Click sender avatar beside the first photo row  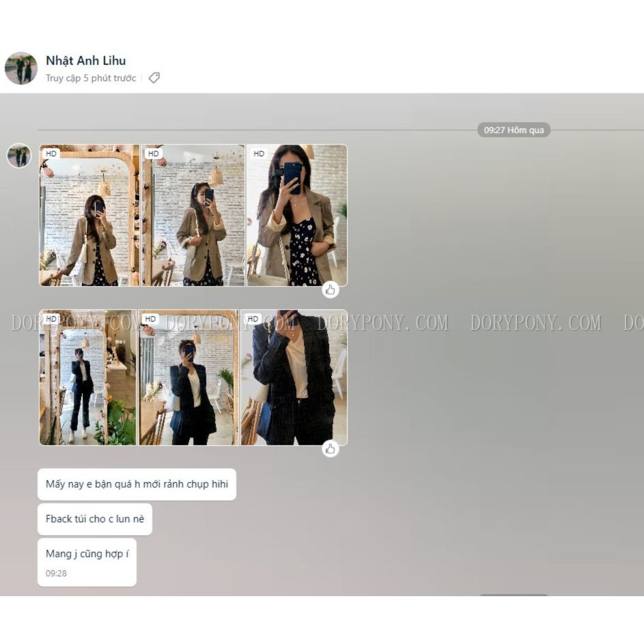(19, 156)
